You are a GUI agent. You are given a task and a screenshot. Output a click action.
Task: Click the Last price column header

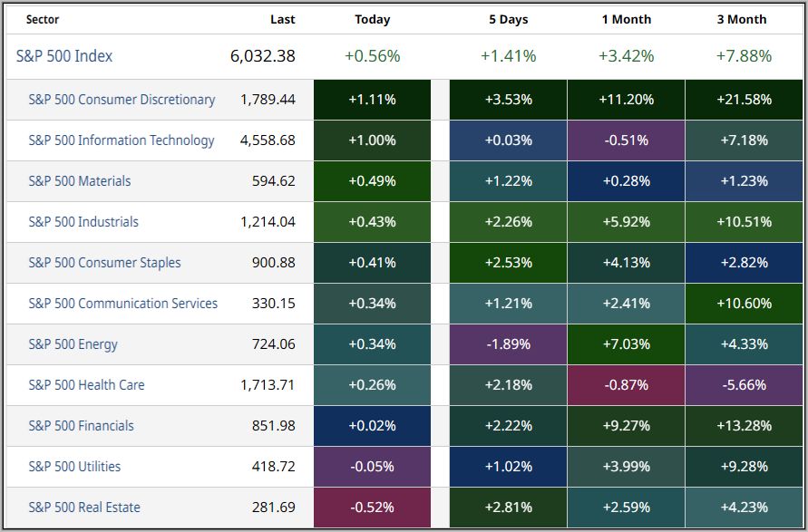coord(282,19)
